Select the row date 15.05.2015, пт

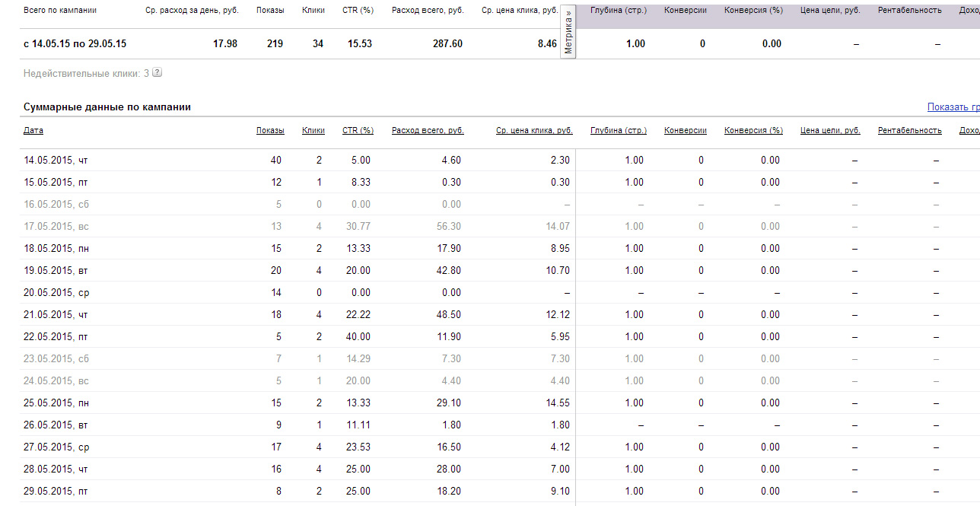pyautogui.click(x=56, y=183)
